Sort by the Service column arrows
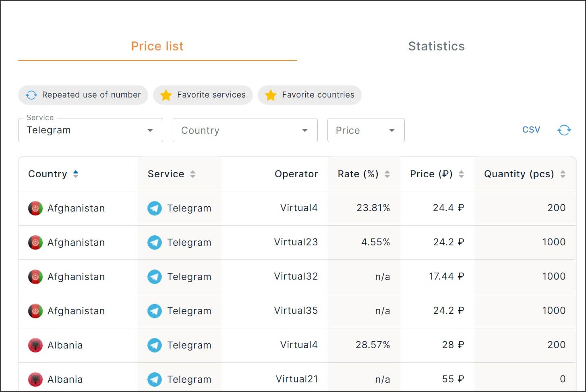Screen dimensions: 586x392 [193, 174]
